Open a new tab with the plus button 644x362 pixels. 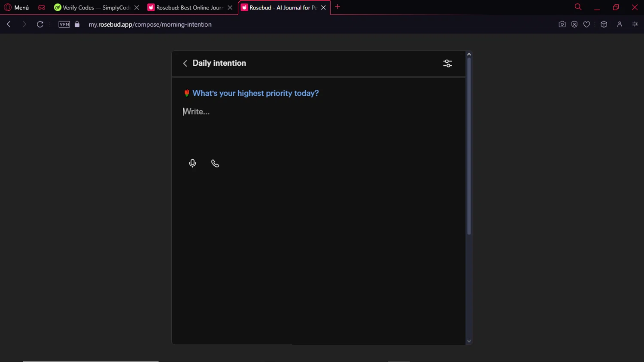click(x=337, y=7)
